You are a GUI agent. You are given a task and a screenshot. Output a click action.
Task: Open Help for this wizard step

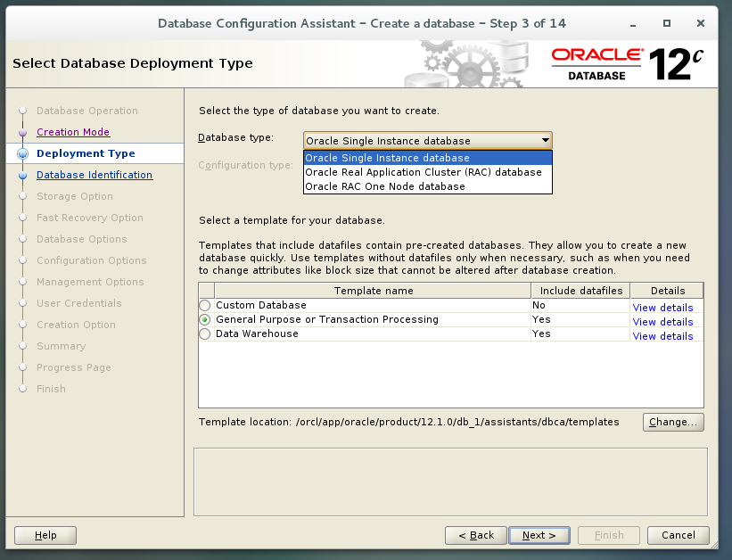click(45, 535)
